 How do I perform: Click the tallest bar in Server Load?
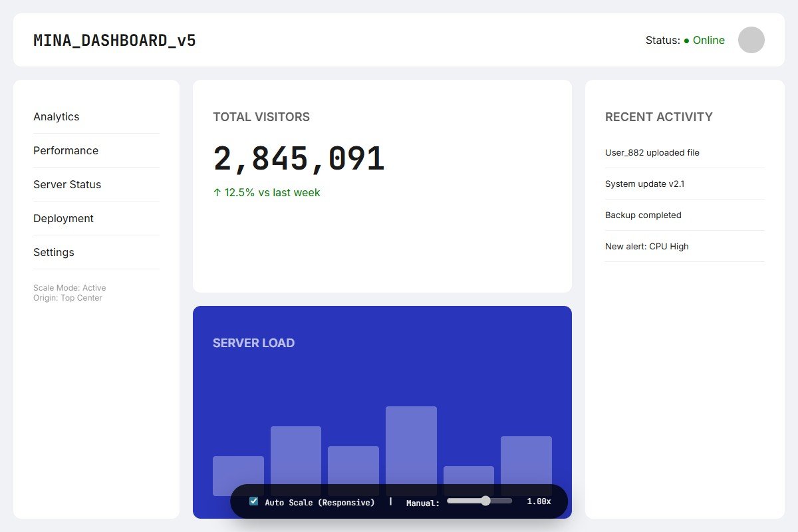click(x=411, y=446)
